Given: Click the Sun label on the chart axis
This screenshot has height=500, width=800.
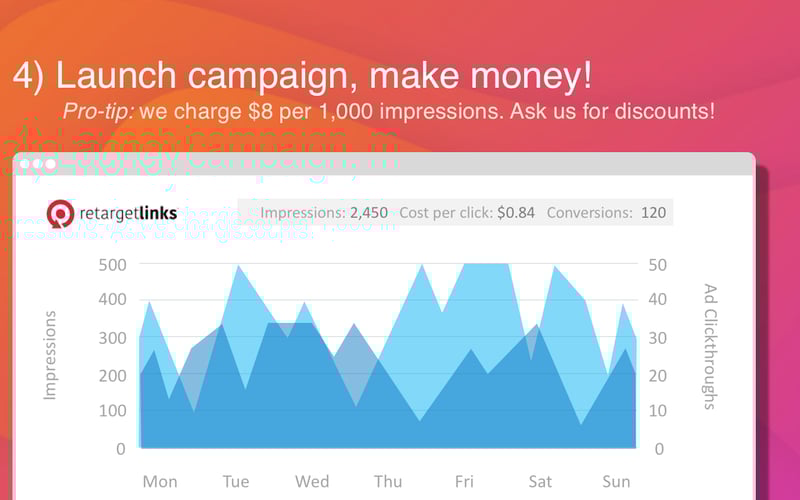Looking at the screenshot, I should pyautogui.click(x=616, y=482).
